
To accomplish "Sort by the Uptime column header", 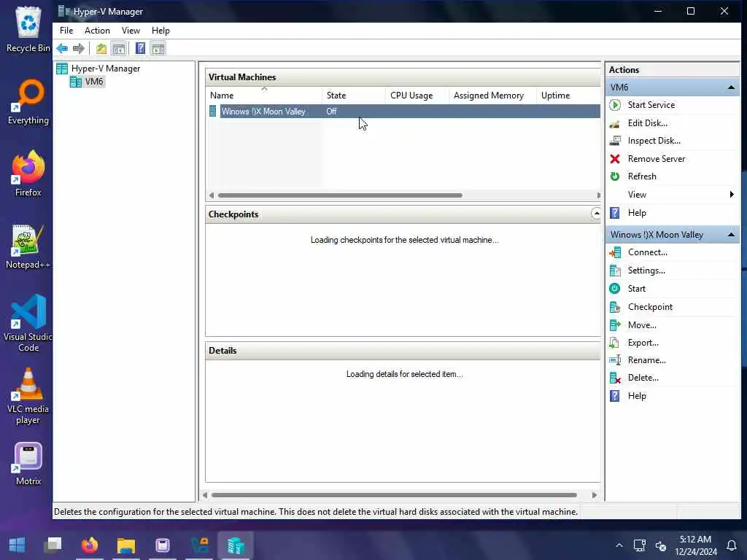I will click(568, 96).
